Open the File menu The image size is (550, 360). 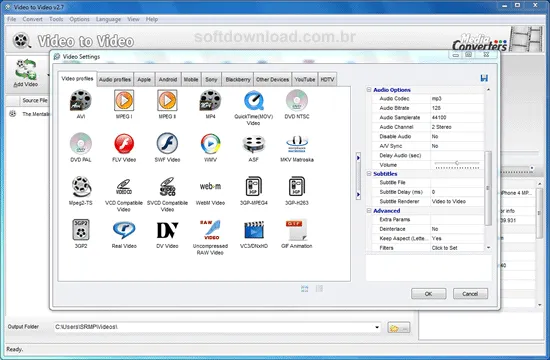[x=12, y=19]
